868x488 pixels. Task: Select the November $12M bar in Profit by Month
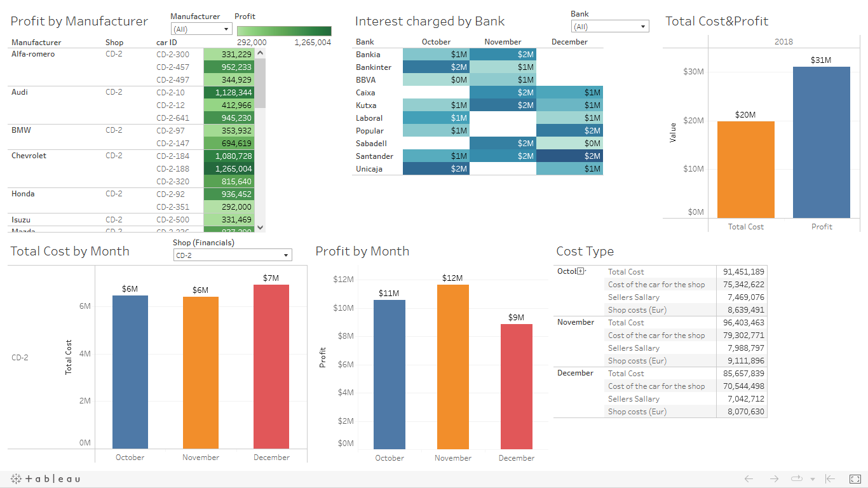[453, 367]
